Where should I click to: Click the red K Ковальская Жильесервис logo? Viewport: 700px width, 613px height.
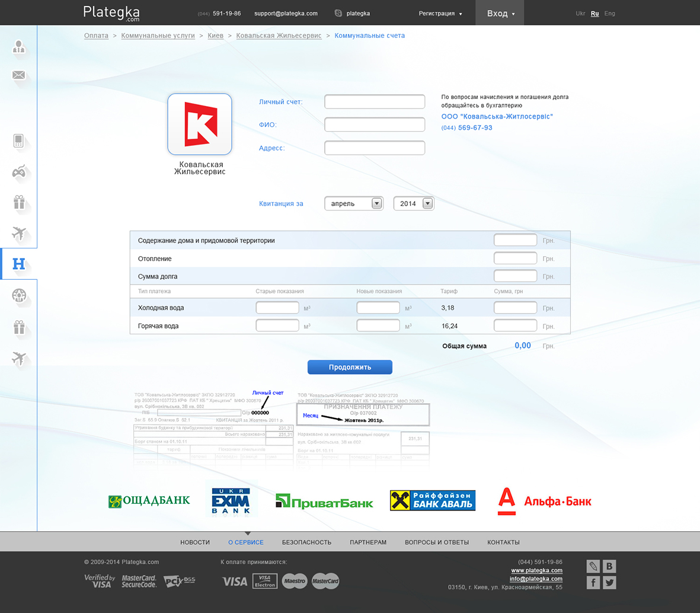tap(200, 124)
